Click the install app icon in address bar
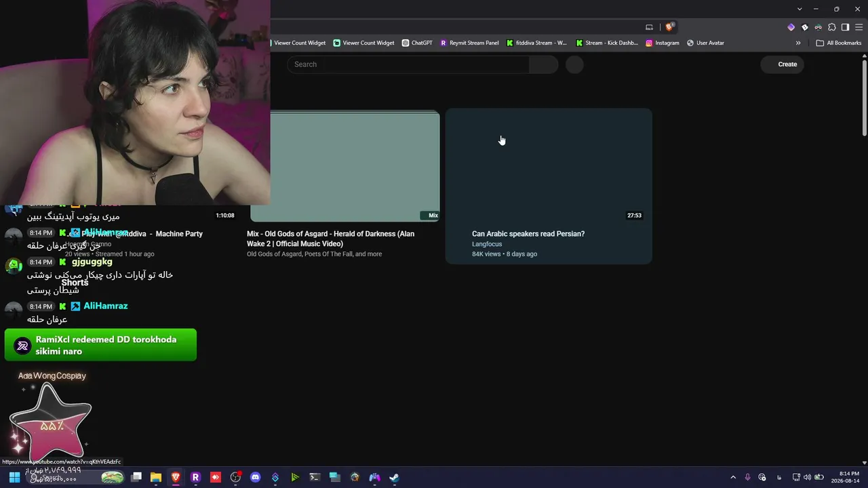Viewport: 868px width, 488px height. pos(649,27)
